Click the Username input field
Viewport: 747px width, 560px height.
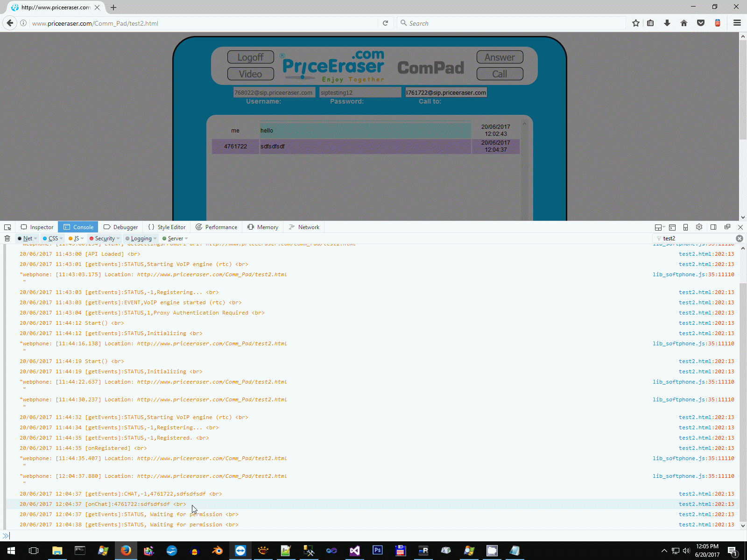[275, 92]
